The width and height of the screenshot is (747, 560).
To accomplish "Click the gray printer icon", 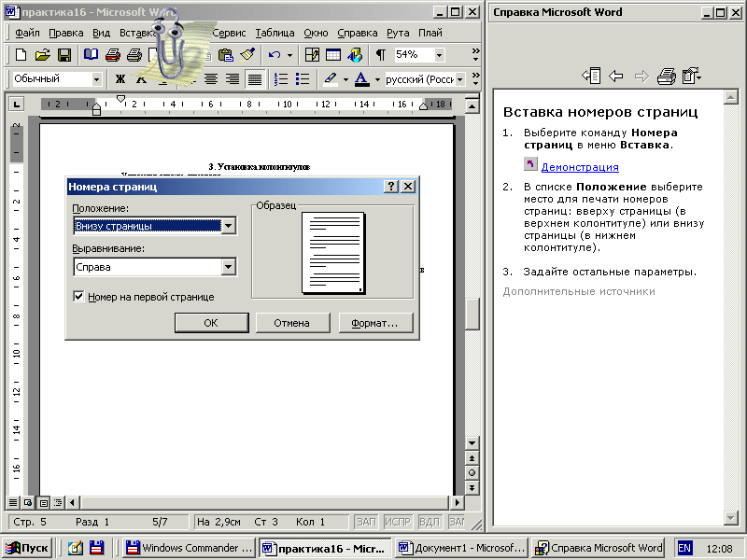I will [134, 55].
